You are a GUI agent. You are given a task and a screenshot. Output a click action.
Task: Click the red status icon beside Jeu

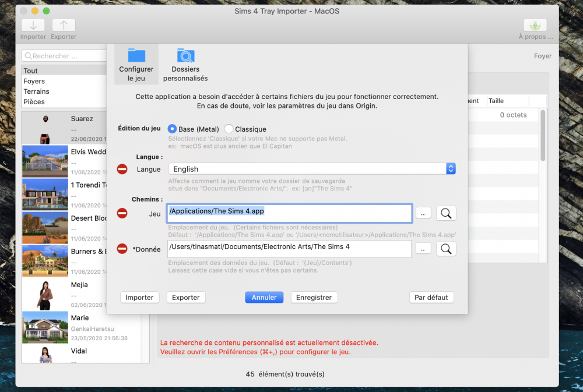coord(122,213)
